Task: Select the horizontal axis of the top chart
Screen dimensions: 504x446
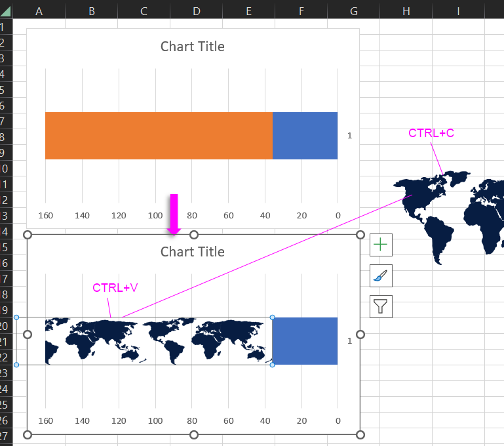Action: 191,215
